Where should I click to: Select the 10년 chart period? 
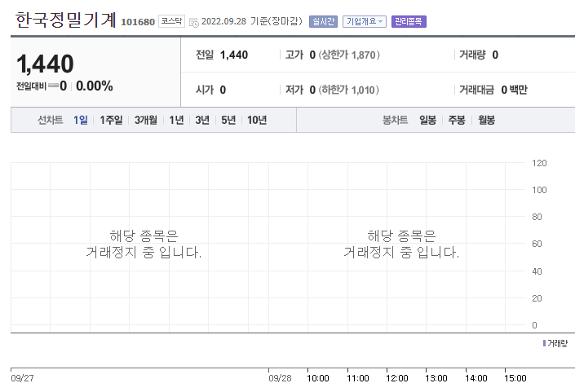[257, 120]
